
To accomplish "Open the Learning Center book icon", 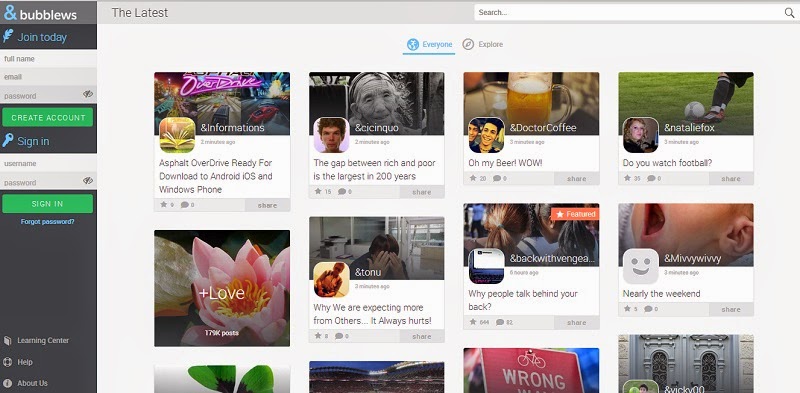I will (7, 340).
